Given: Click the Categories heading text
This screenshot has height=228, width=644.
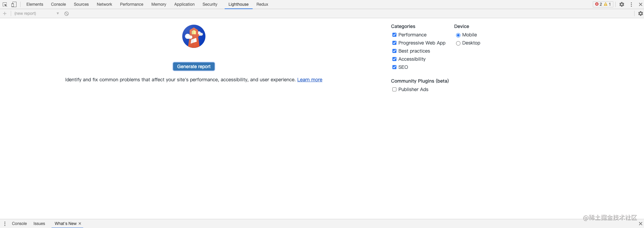Looking at the screenshot, I should [403, 26].
